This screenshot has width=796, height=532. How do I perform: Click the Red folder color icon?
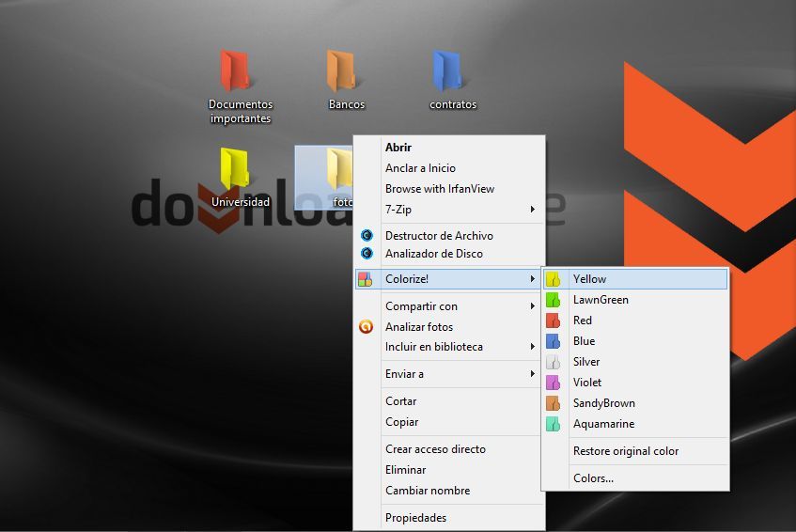coord(553,321)
